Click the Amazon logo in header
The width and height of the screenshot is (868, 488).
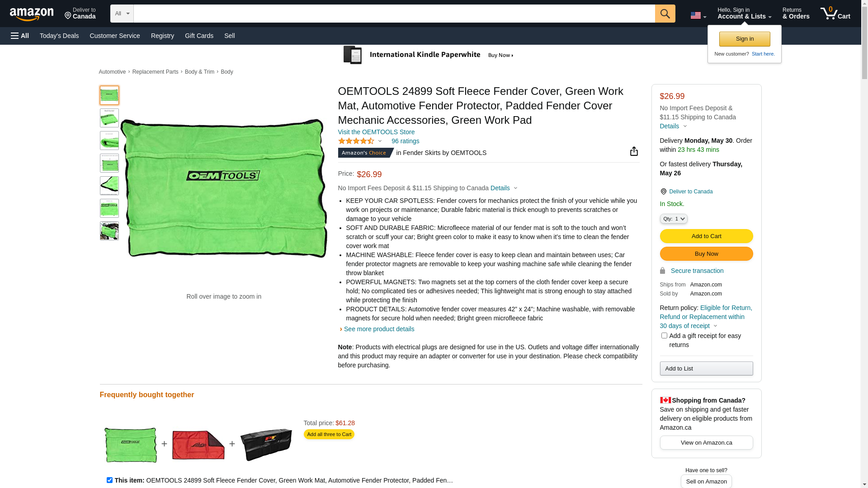[32, 14]
